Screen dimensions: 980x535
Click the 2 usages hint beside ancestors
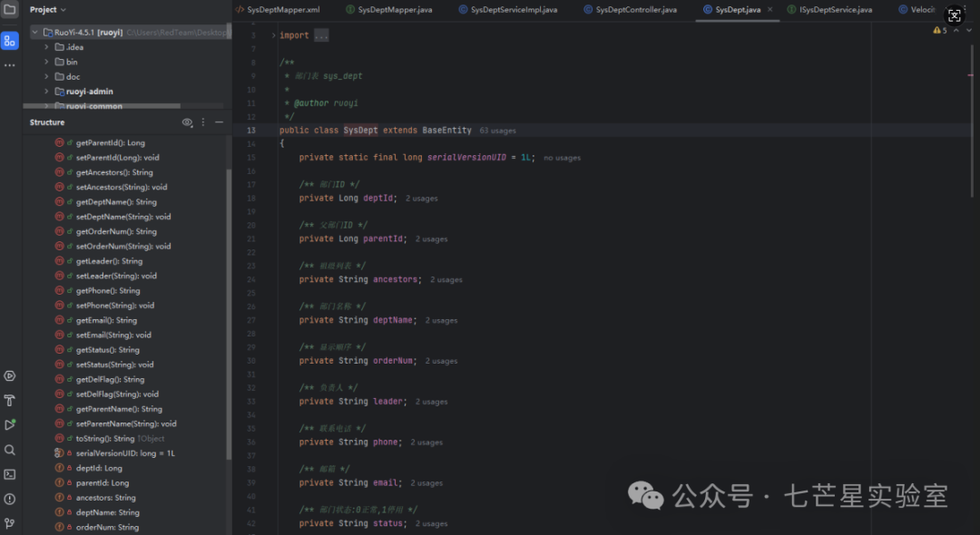click(446, 279)
